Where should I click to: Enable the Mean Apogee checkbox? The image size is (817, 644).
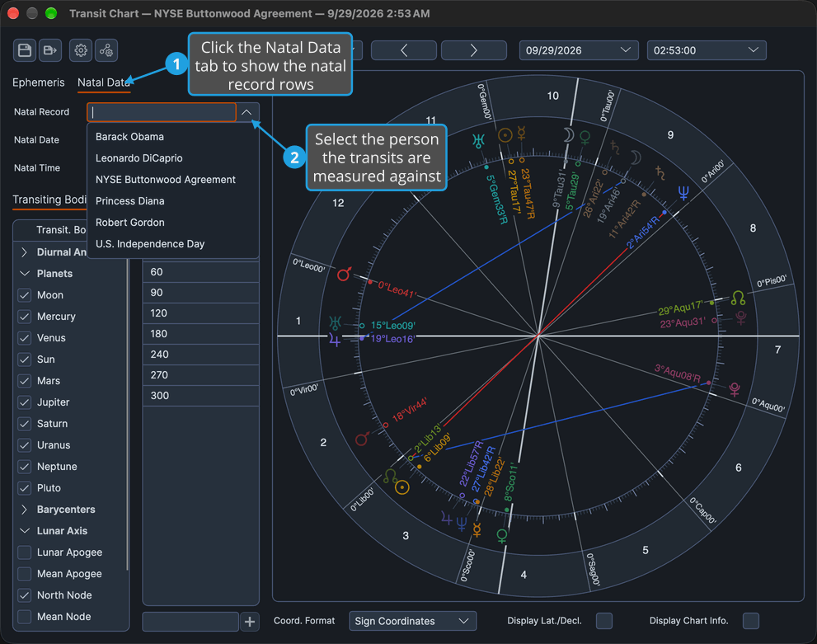(x=25, y=574)
